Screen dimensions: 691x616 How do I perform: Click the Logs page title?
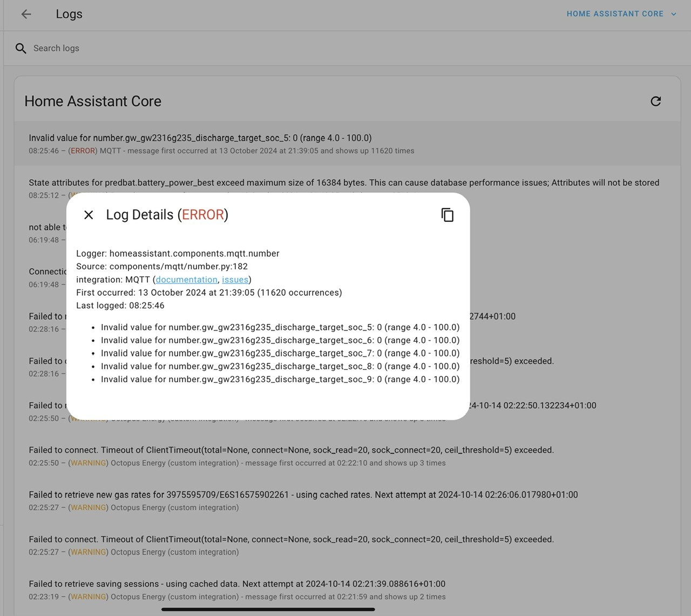tap(69, 14)
